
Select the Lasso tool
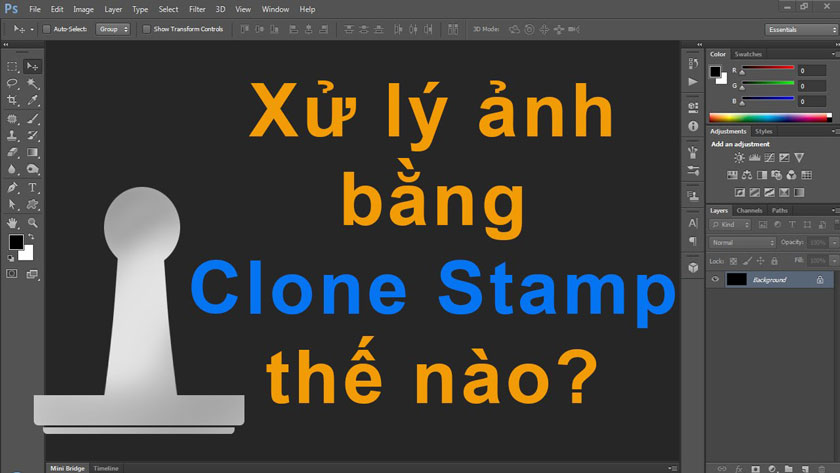coord(12,84)
